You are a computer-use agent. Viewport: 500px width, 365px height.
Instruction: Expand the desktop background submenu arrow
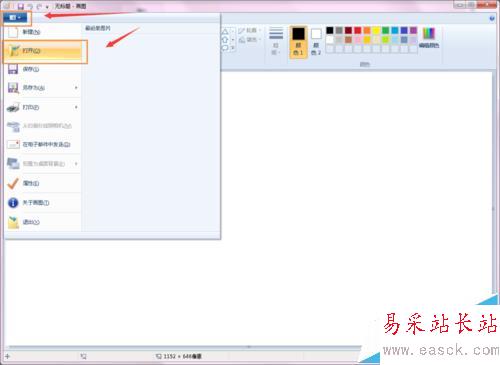point(76,164)
